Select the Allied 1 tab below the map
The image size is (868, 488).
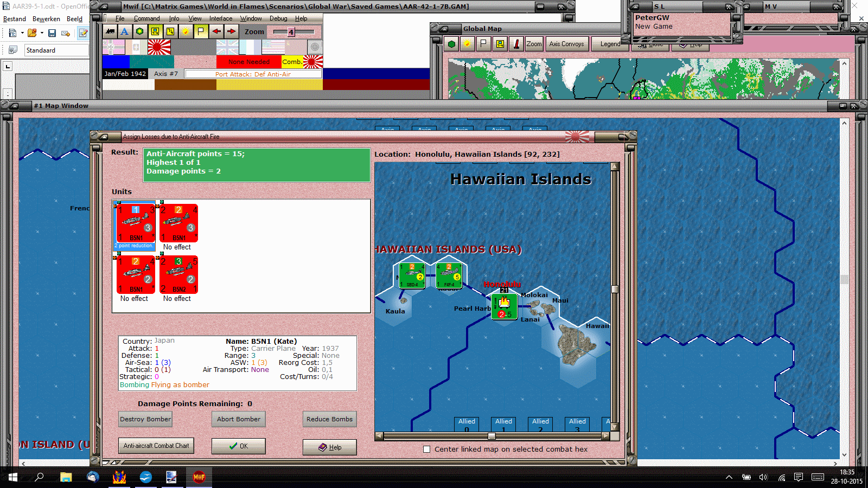[x=503, y=425]
